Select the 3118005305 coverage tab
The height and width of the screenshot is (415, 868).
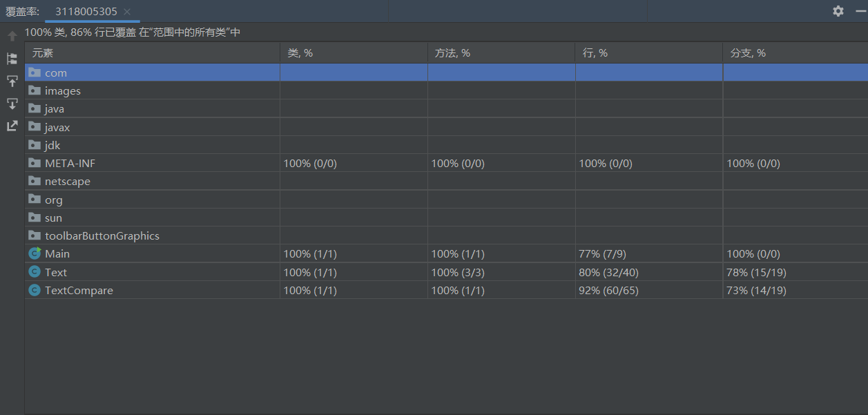point(86,12)
